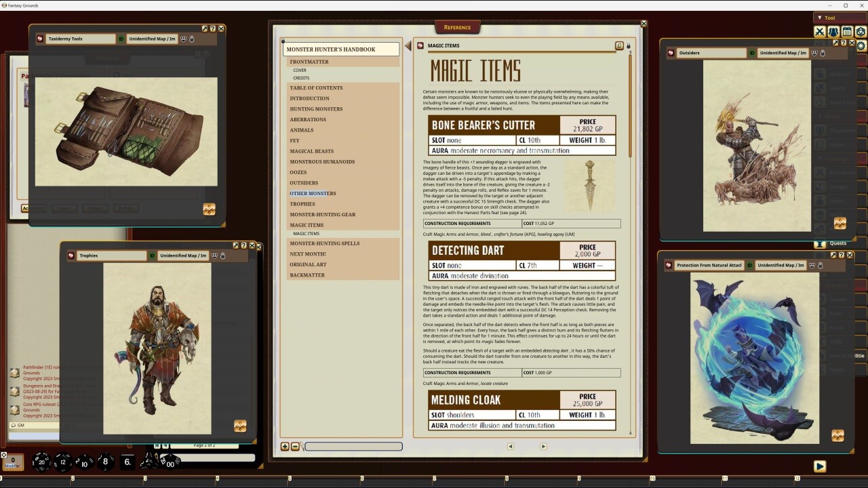Open the GM speaker dropdown in the chat window
Image resolution: width=868 pixels, height=488 pixels.
pyautogui.click(x=15, y=425)
